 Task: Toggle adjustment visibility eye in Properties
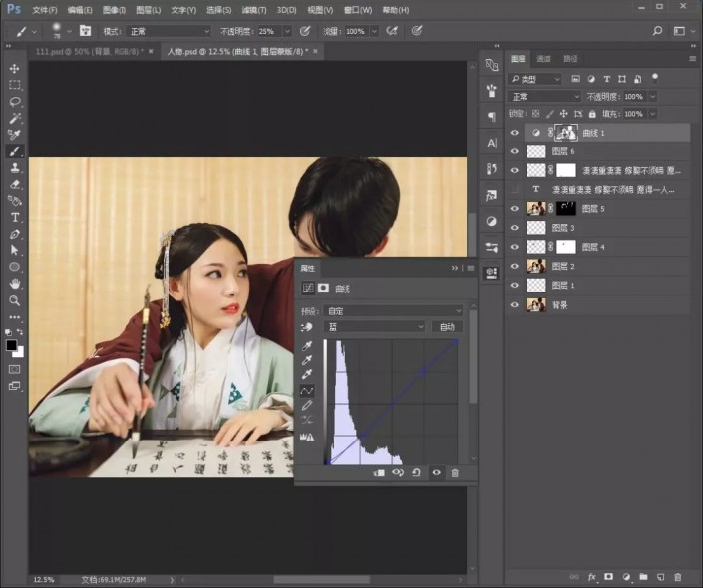(436, 472)
